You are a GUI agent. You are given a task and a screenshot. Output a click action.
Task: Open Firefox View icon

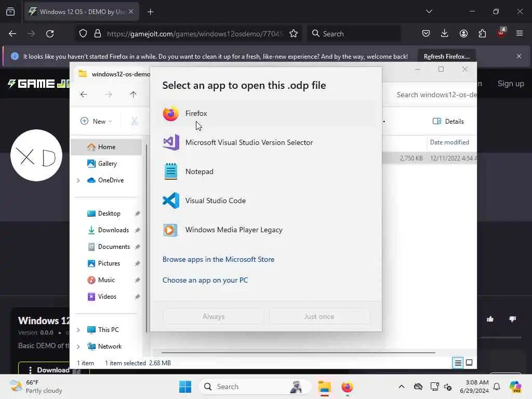(10, 12)
